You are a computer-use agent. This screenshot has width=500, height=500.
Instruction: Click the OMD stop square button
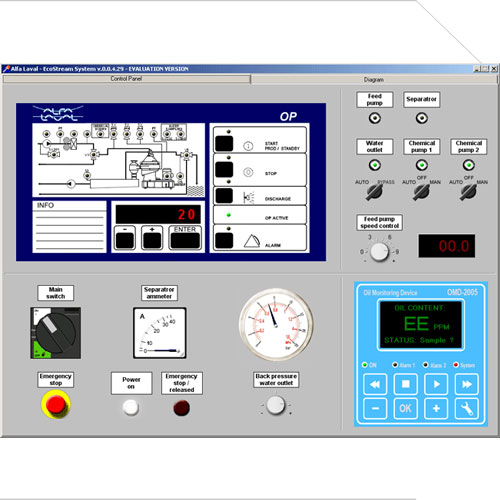[x=405, y=384]
